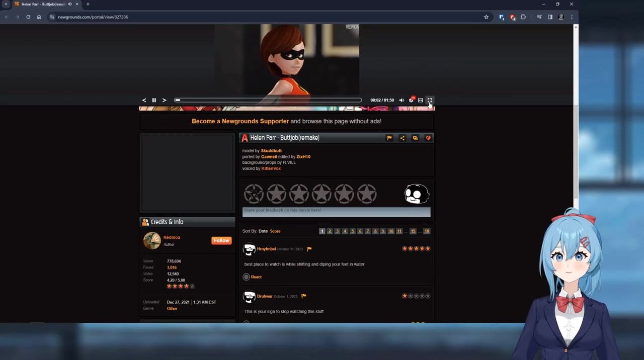Mute the tab via its audio icon
The height and width of the screenshot is (360, 644).
[x=70, y=4]
